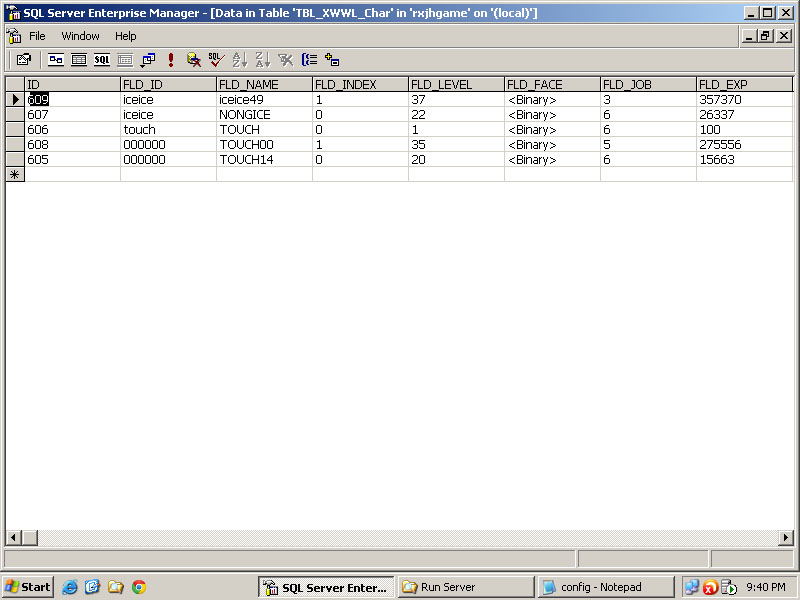
Task: Launch Google Chrome from quick launch
Action: [139, 587]
